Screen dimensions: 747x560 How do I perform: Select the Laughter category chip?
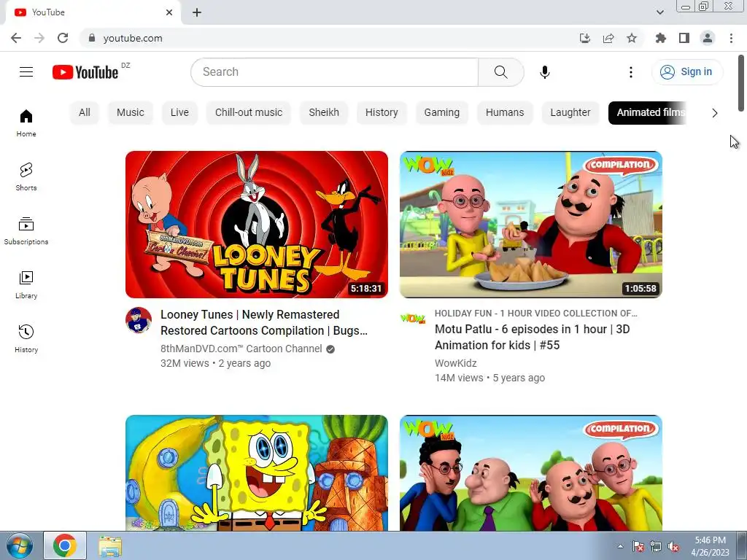click(570, 112)
